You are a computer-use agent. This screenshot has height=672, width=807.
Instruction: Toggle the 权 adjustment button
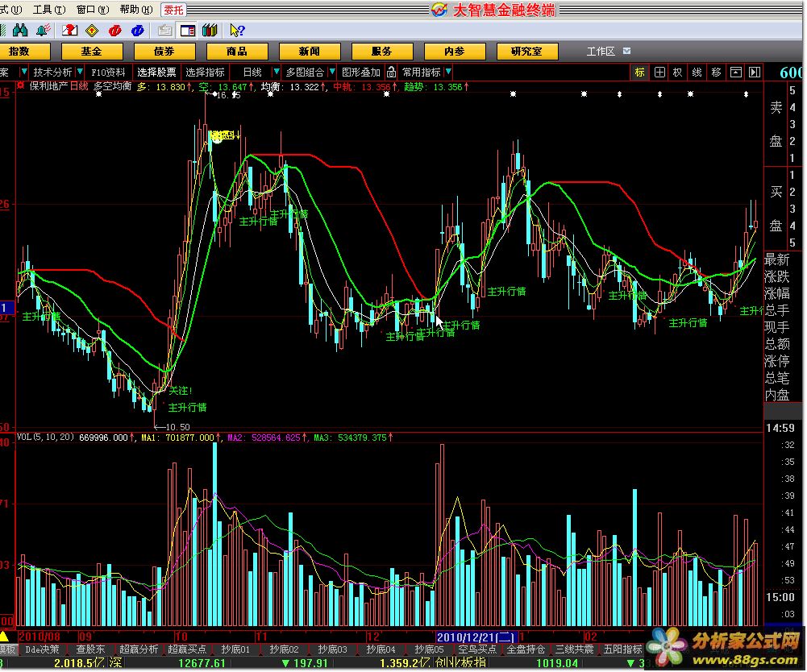tap(678, 73)
